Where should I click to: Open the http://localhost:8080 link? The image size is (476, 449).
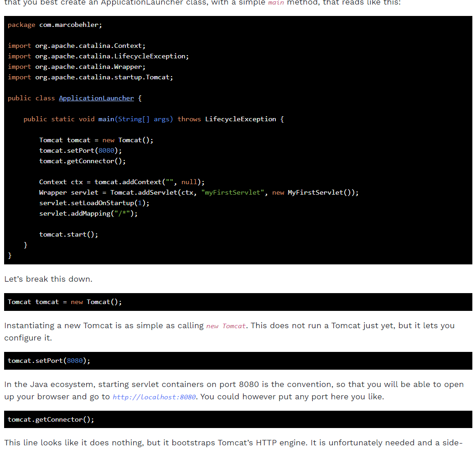(x=154, y=397)
